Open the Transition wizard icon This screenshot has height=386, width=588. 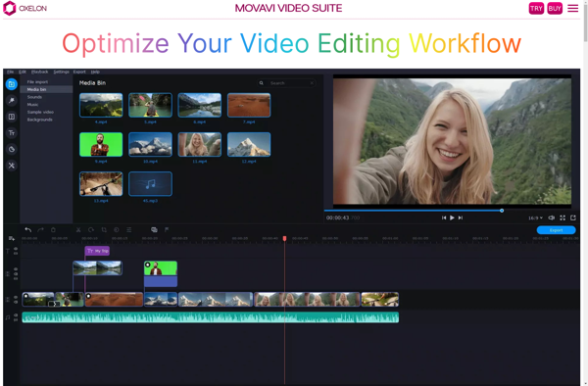pyautogui.click(x=154, y=229)
